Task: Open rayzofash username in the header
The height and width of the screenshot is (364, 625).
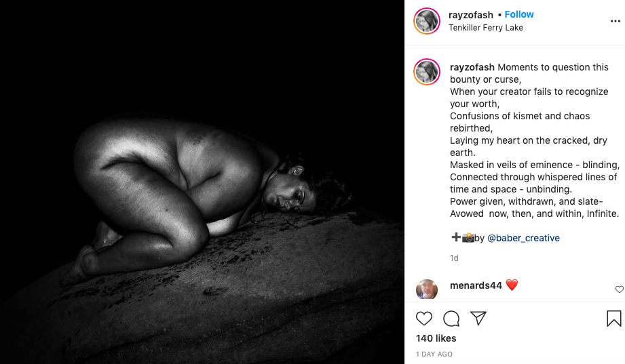Action: [471, 15]
